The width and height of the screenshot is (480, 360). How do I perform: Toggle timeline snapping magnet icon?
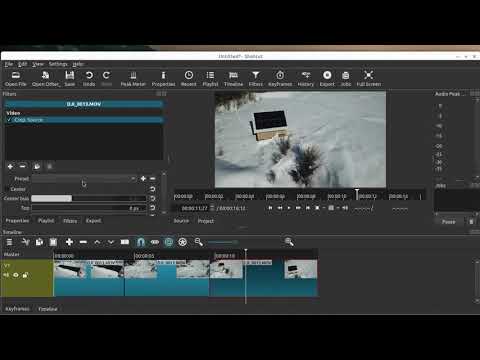coord(141,242)
